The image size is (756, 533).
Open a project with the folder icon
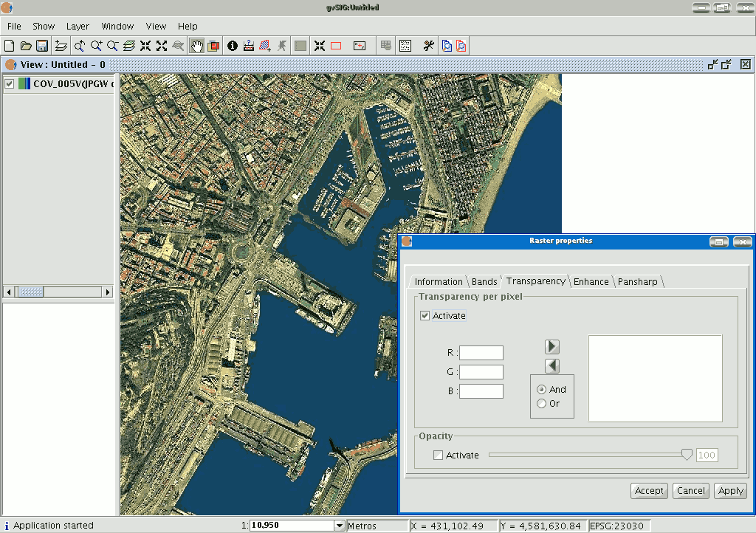click(26, 46)
